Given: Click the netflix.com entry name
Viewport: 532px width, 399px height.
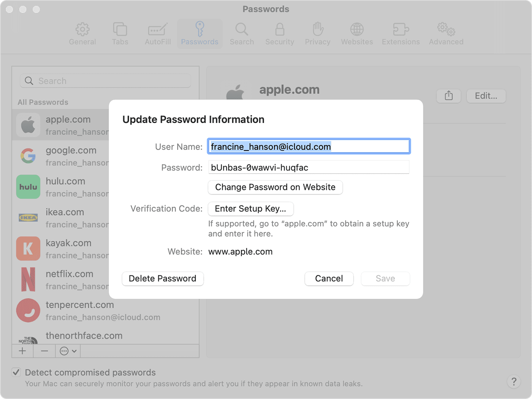Looking at the screenshot, I should (x=69, y=274).
